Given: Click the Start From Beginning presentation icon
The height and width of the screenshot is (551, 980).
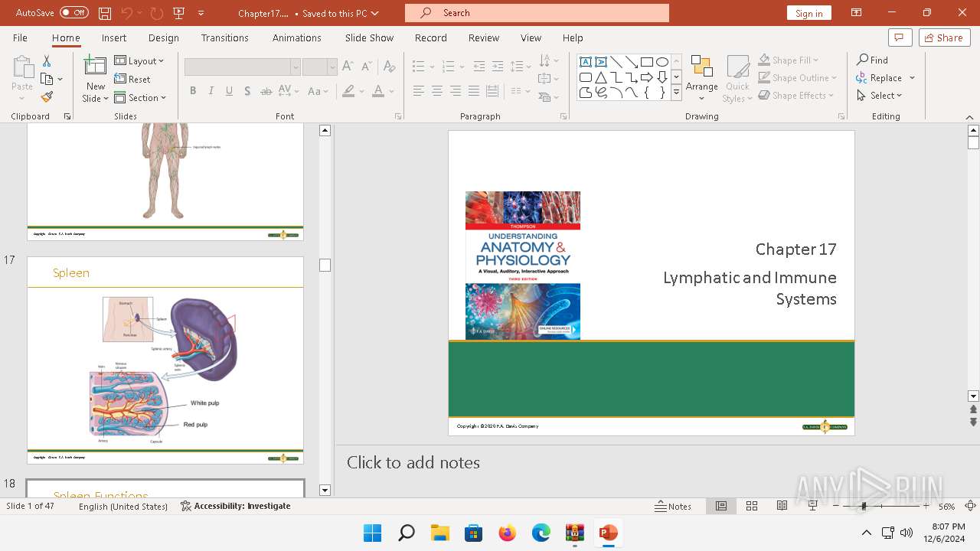Looking at the screenshot, I should pyautogui.click(x=179, y=13).
